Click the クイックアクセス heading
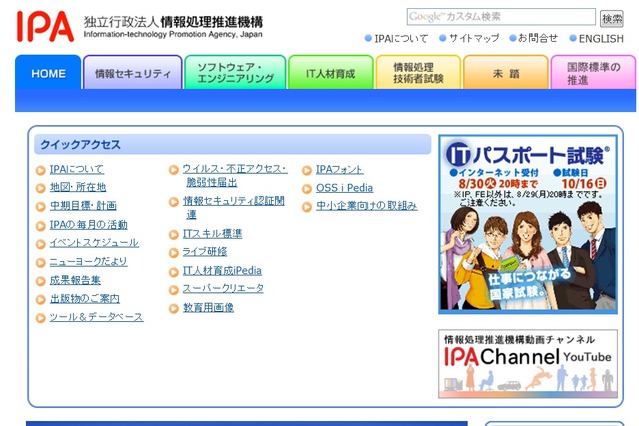The height and width of the screenshot is (426, 639). pyautogui.click(x=80, y=145)
